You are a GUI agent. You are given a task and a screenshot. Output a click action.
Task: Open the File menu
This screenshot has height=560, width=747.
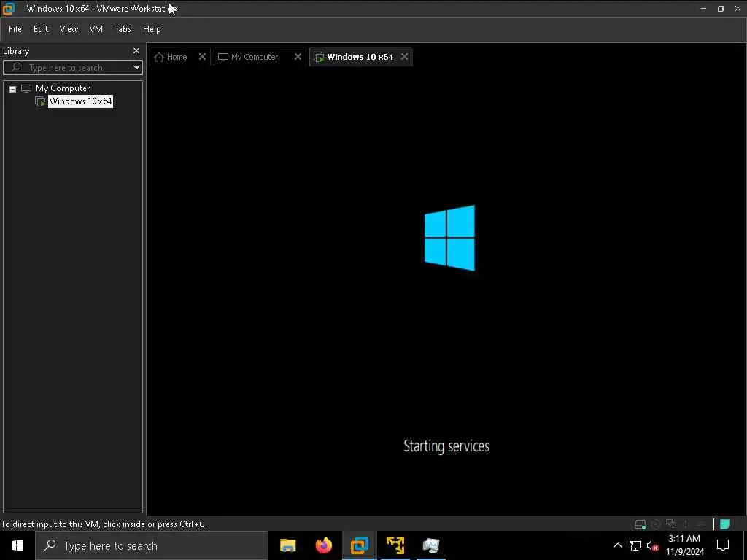15,29
